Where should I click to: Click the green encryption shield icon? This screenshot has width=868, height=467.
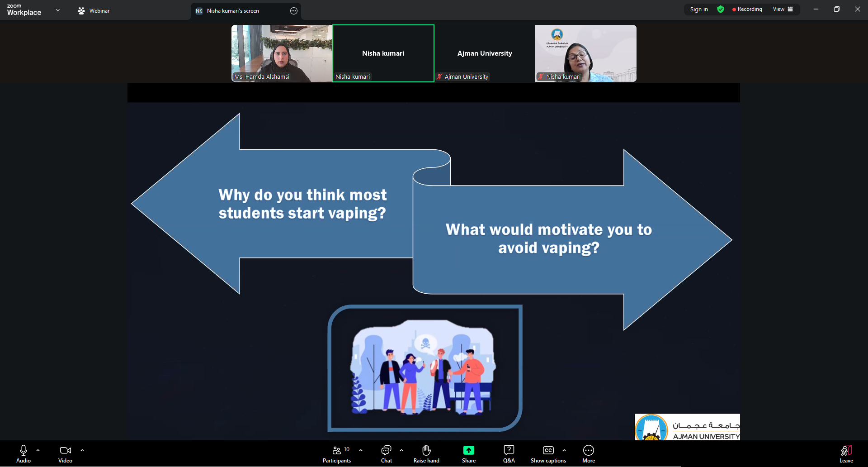coord(721,10)
